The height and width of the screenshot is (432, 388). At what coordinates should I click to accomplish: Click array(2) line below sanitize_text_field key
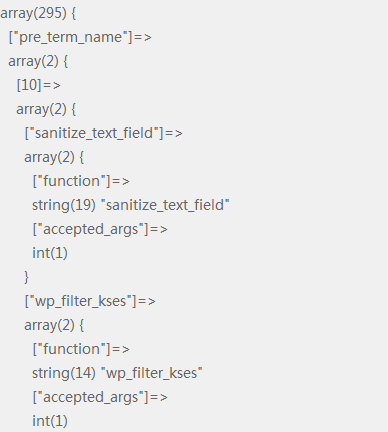pyautogui.click(x=54, y=158)
